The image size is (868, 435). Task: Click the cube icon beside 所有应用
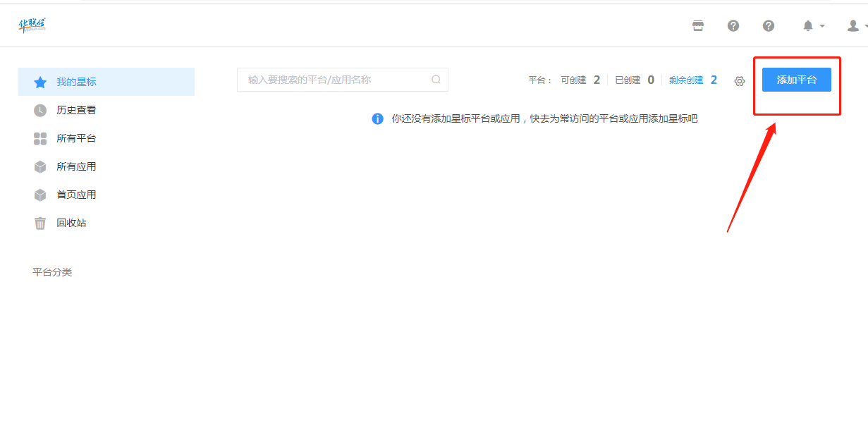coord(40,166)
